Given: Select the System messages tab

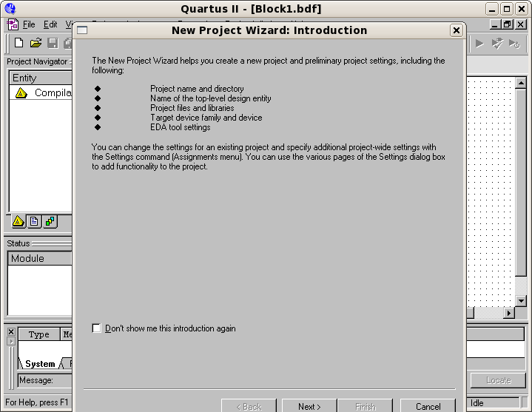Looking at the screenshot, I should pos(40,364).
